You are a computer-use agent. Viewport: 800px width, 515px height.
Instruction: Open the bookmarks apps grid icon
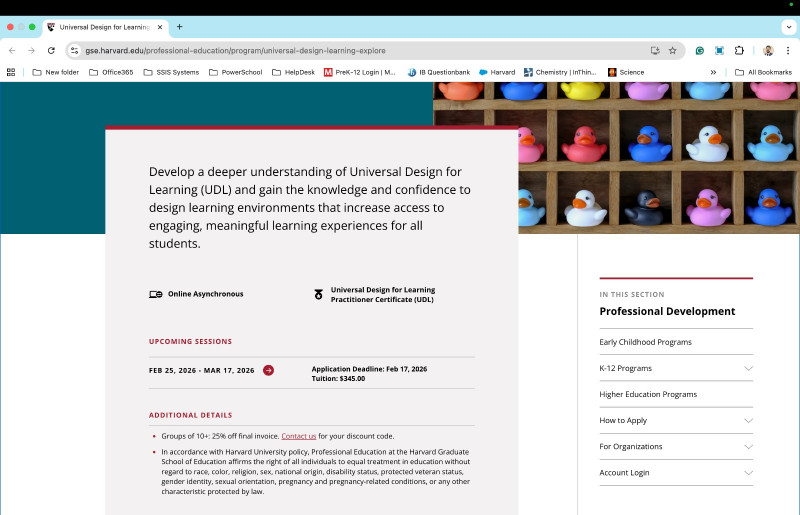pos(11,72)
